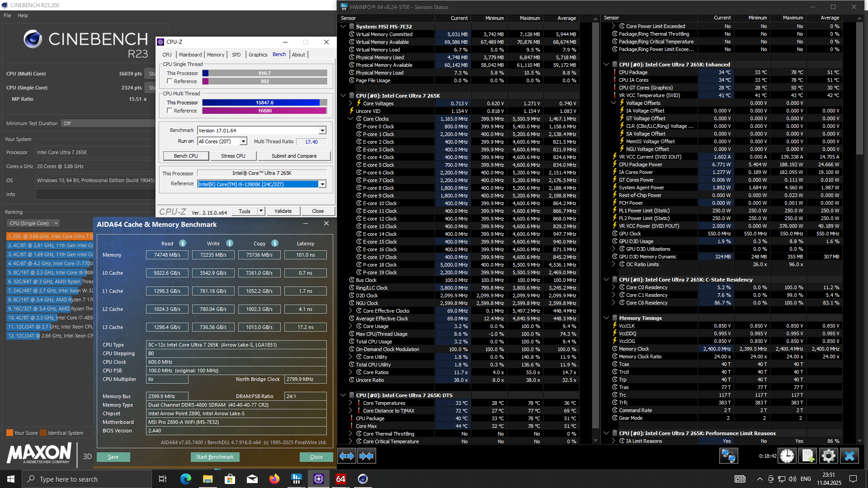
Task: Open AIDA64 from the taskbar
Action: click(x=340, y=479)
